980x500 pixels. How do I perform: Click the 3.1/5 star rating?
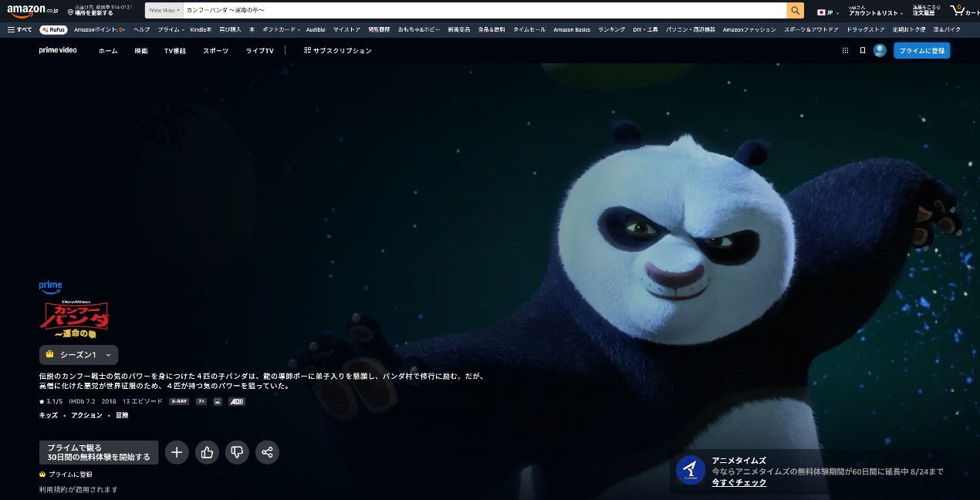click(51, 401)
